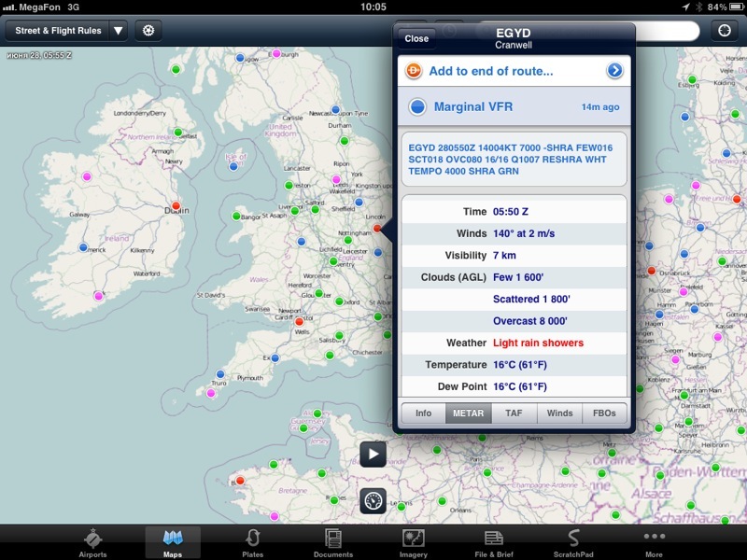Tap blue chevron beside Add to route
This screenshot has width=747, height=560.
(614, 71)
